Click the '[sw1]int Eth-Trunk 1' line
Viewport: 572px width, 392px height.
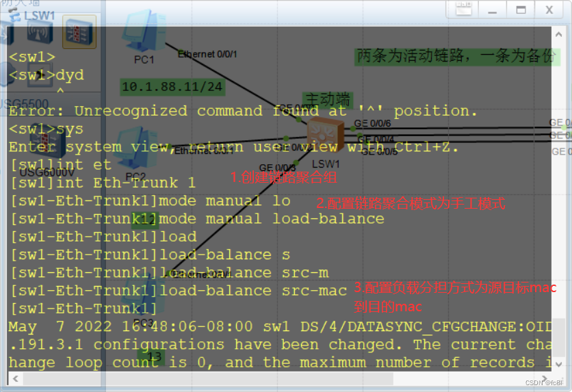point(103,183)
